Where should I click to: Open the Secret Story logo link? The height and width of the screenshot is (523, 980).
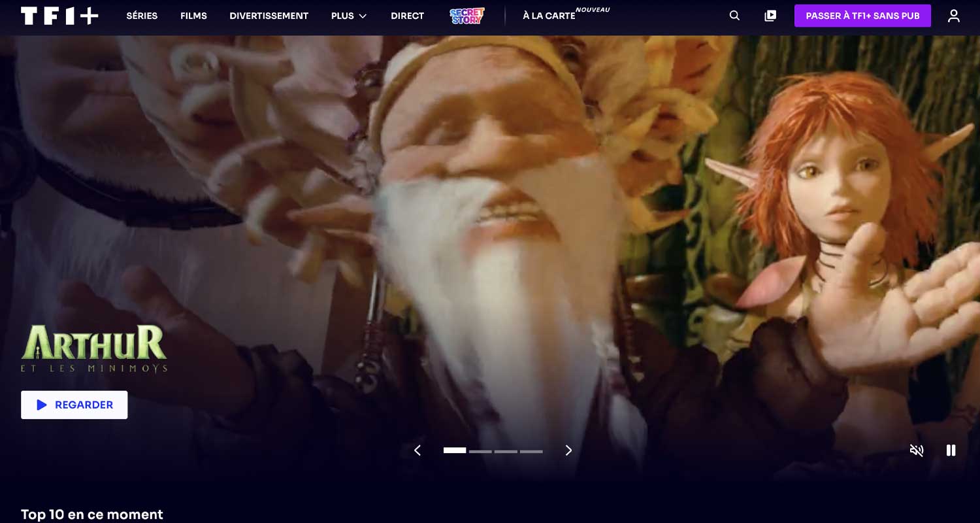coord(467,16)
